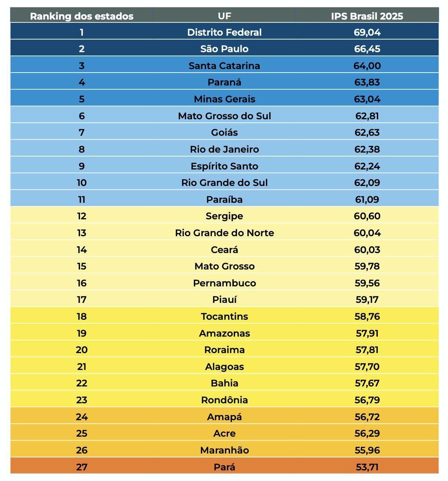The width and height of the screenshot is (448, 481).
Task: Click the "IPS Brasil 2025" column header
Action: tap(367, 16)
